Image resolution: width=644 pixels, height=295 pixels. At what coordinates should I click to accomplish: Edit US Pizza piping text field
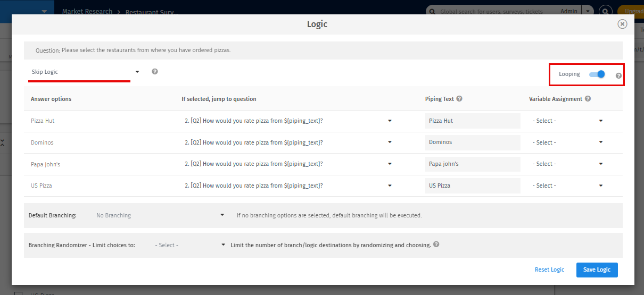(473, 186)
